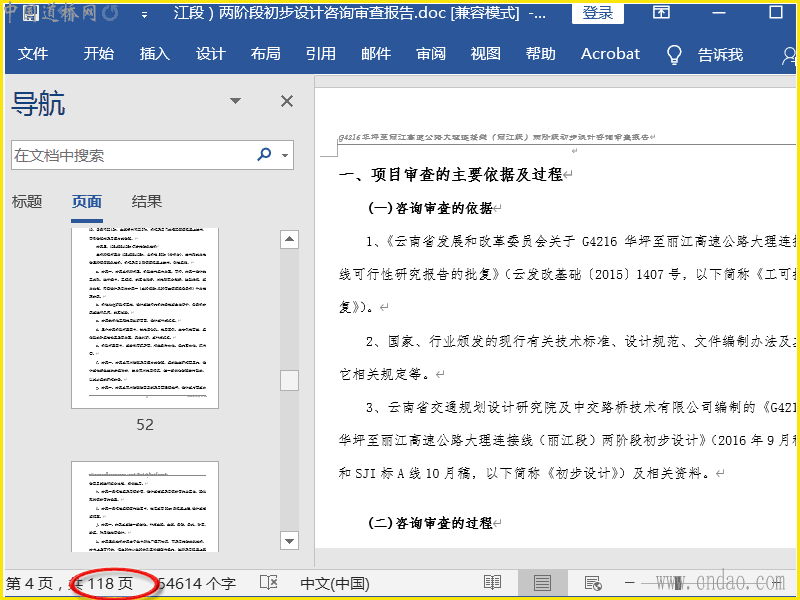Open navigation pane options dropdown arrow
Image resolution: width=800 pixels, height=600 pixels.
click(235, 101)
